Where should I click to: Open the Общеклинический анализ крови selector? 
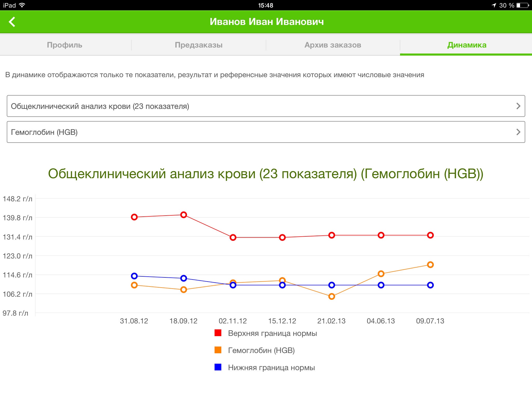tap(266, 106)
